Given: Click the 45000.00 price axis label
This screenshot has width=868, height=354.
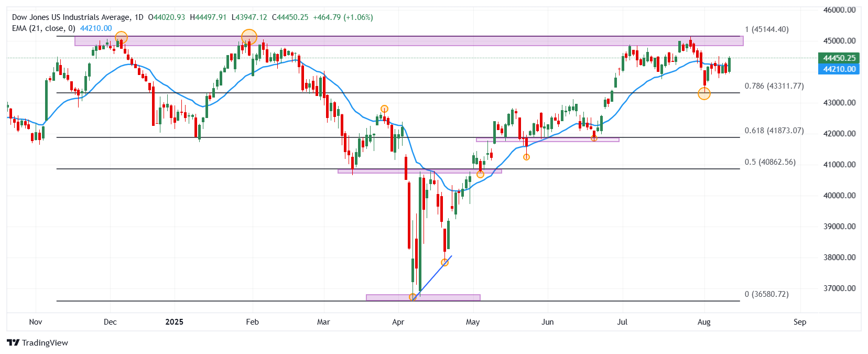Looking at the screenshot, I should coord(839,41).
